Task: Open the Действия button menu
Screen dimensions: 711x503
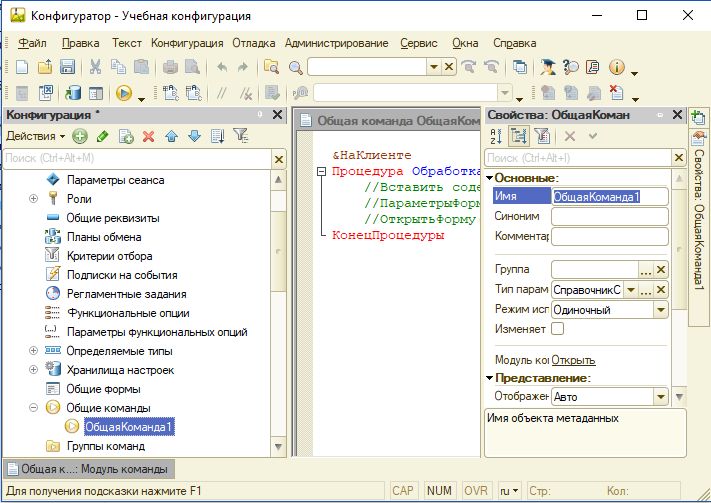Action: [35, 136]
